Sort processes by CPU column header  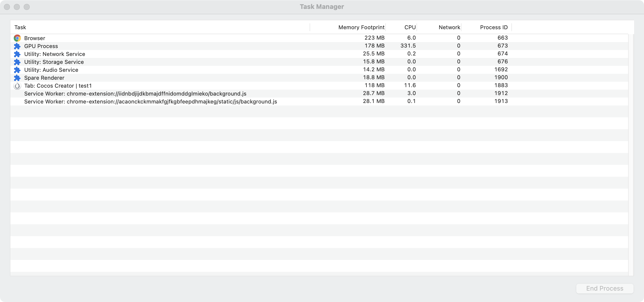(410, 27)
